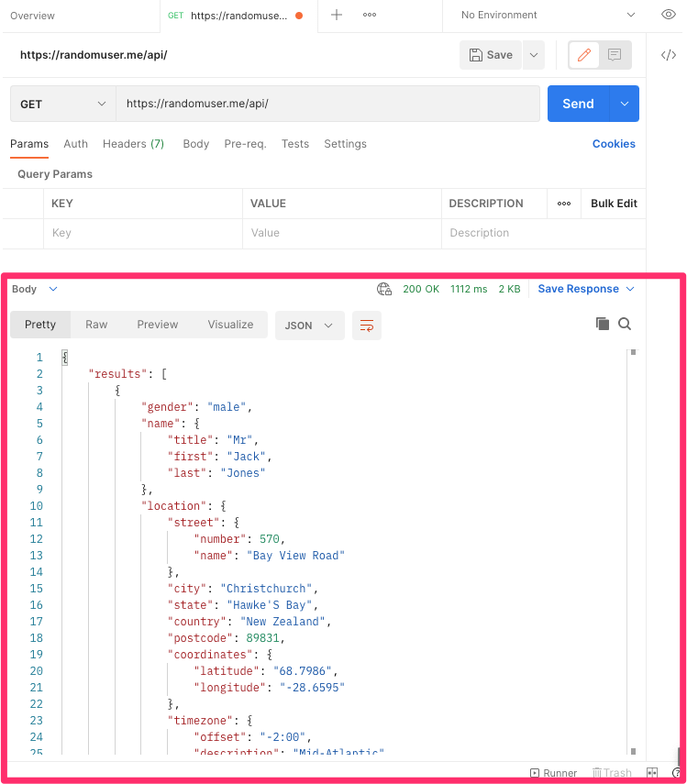Switch to the request edit pencil mode
The height and width of the screenshot is (784, 687).
tap(583, 55)
